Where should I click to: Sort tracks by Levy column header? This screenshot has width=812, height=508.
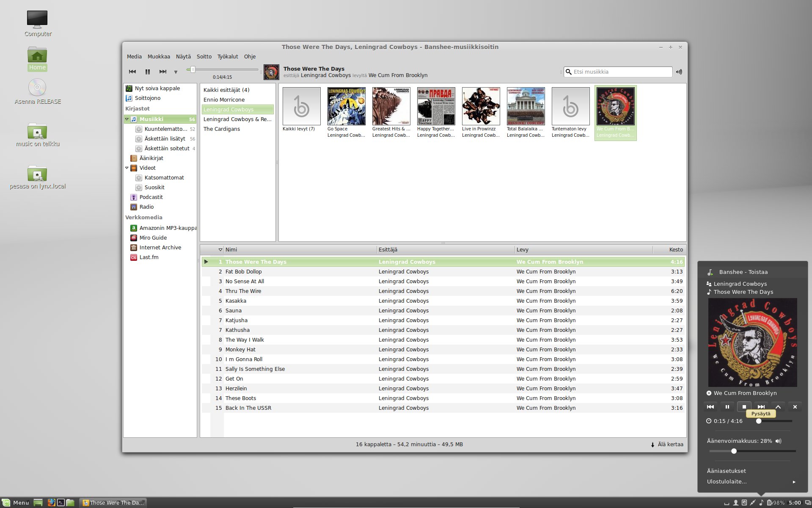coord(584,250)
